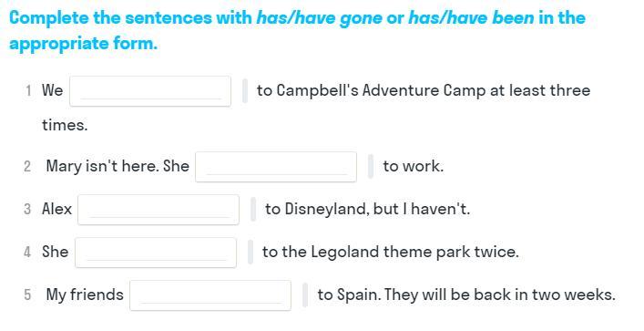Click the word "times." under sentence one
Viewport: 644px width, 331px height.
(65, 125)
